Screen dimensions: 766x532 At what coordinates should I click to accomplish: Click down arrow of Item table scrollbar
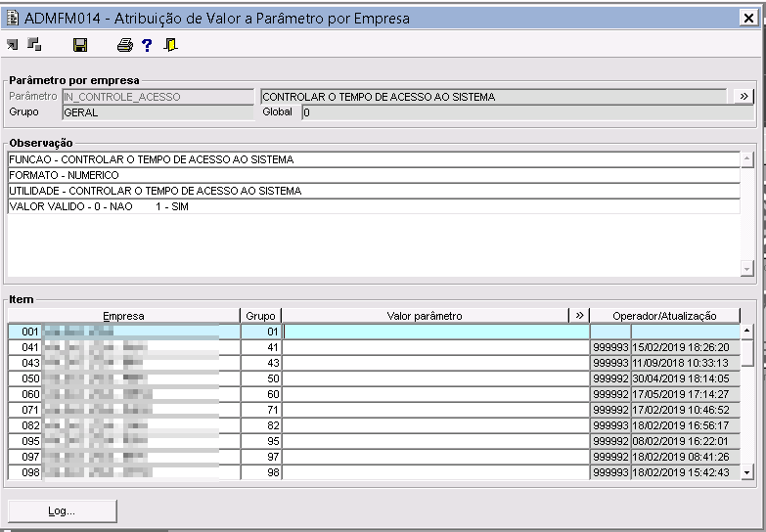(x=747, y=472)
